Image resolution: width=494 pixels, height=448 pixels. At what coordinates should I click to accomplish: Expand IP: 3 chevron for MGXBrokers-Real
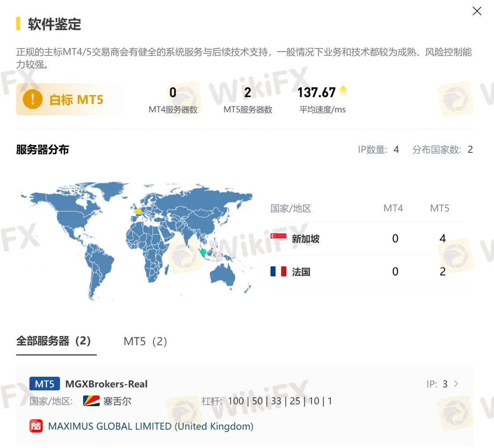(x=456, y=384)
